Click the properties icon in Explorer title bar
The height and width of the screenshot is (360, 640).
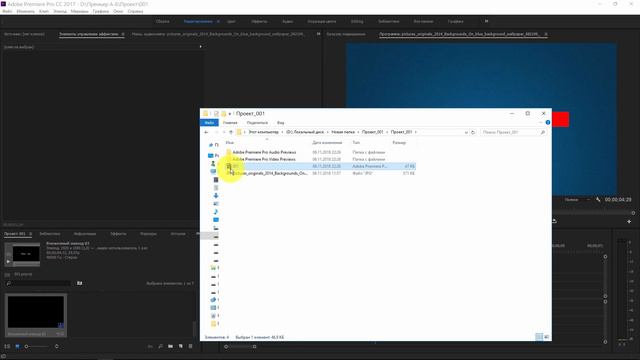click(216, 113)
